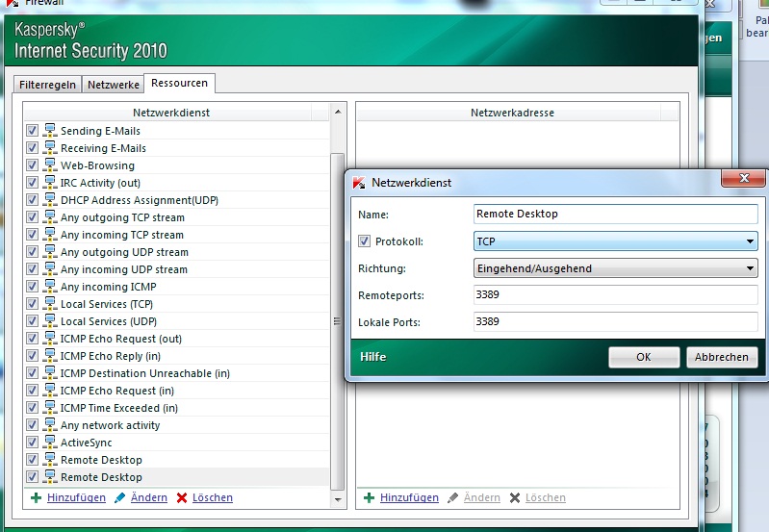The image size is (769, 532).
Task: Uncheck the highlighted last Remote Desktop checkbox
Action: click(x=32, y=477)
